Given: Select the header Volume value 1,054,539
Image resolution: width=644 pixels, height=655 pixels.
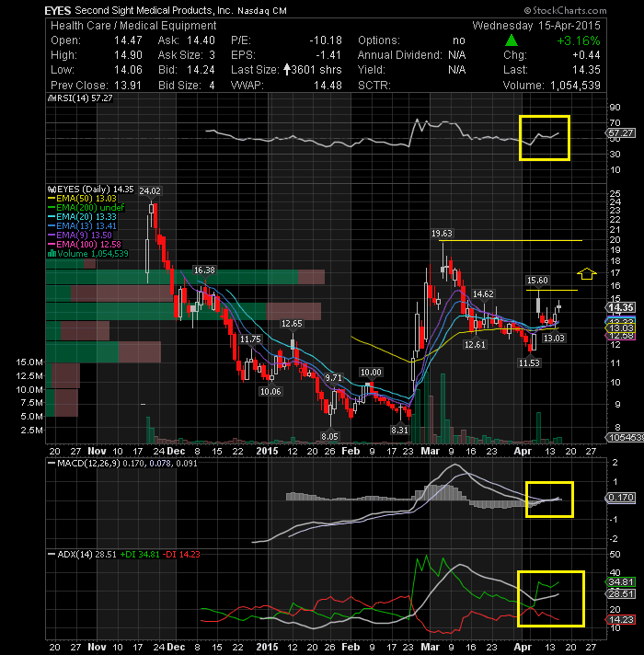Looking at the screenshot, I should (575, 86).
